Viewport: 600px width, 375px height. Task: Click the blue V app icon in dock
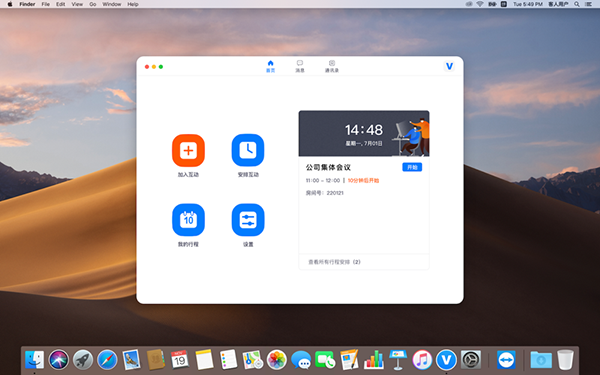[x=446, y=360]
